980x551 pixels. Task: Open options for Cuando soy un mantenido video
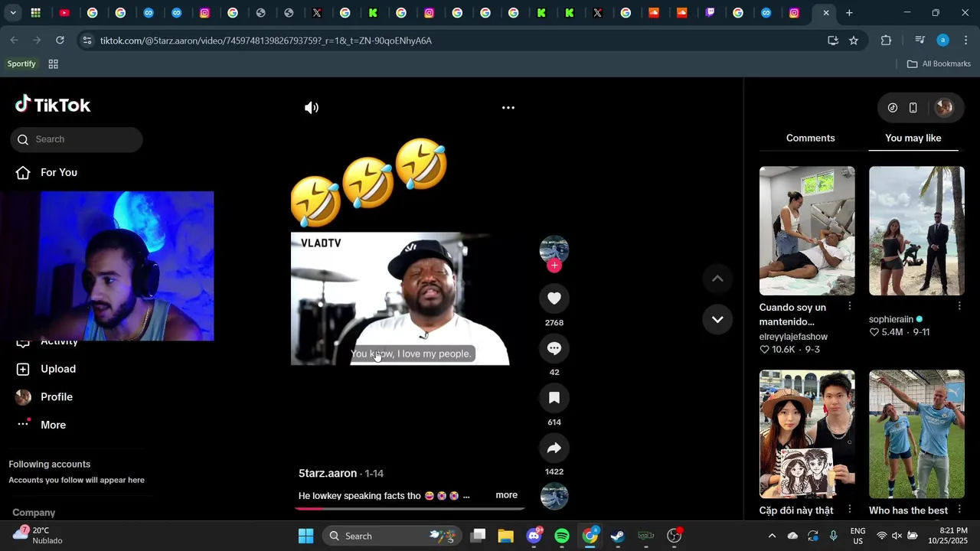click(x=850, y=306)
